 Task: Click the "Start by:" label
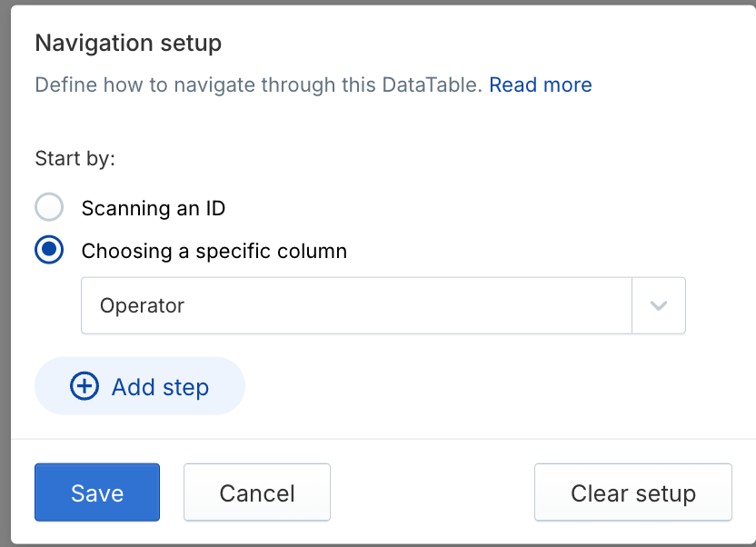click(x=75, y=158)
